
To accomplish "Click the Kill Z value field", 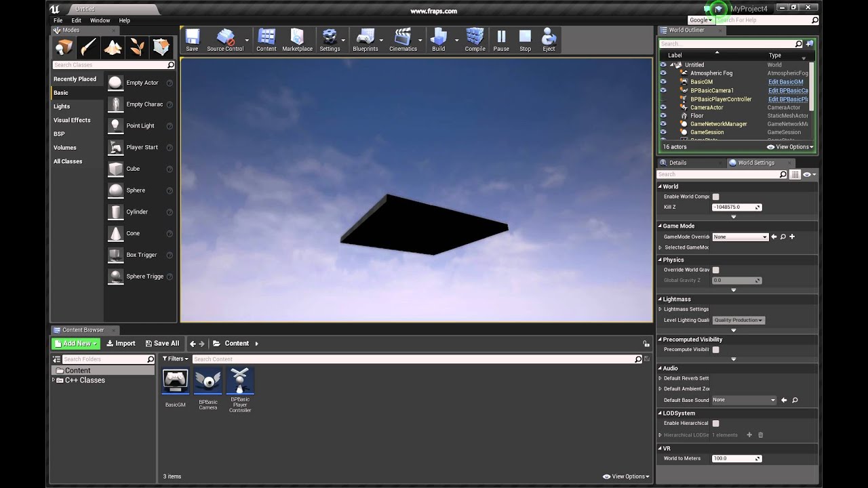I will point(736,207).
